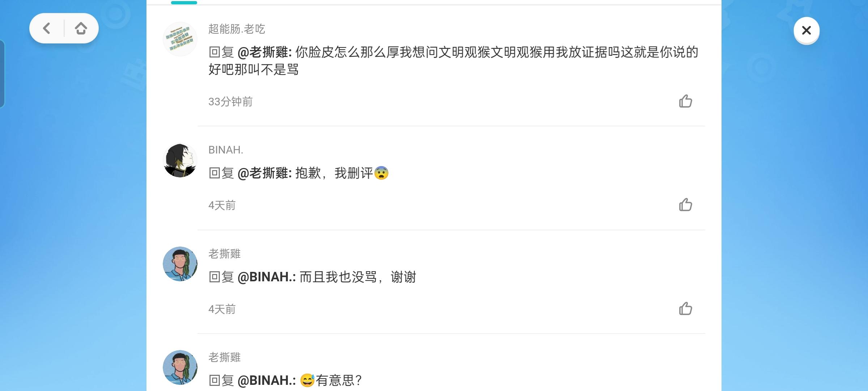The image size is (868, 391).
Task: Select the active teal-underlined tab
Action: coord(184,3)
